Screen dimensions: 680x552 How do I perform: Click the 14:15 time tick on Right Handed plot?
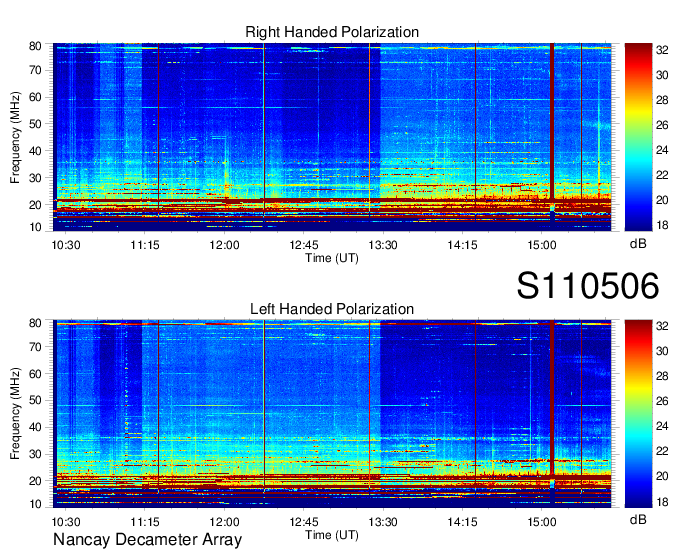point(462,245)
